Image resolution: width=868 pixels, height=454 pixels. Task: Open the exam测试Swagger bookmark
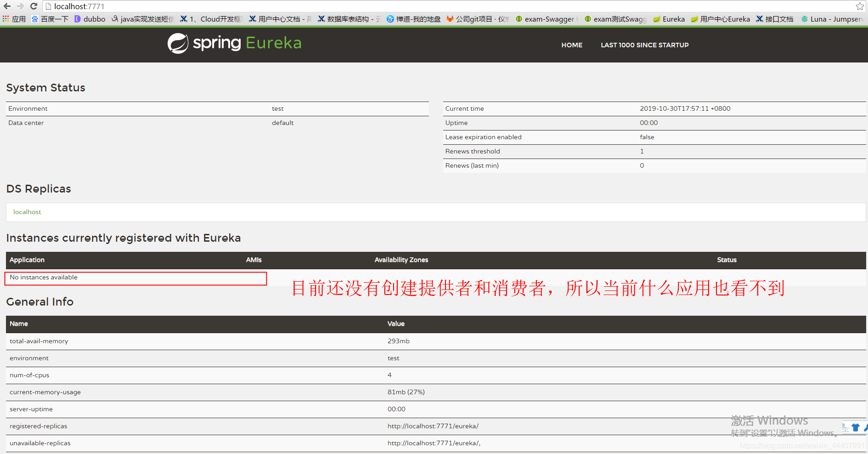pyautogui.click(x=615, y=19)
